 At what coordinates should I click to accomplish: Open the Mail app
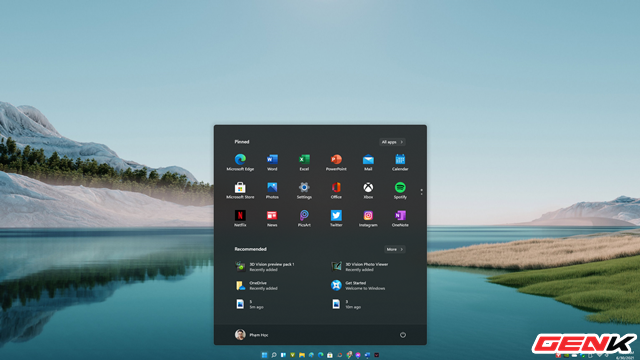[x=368, y=162]
